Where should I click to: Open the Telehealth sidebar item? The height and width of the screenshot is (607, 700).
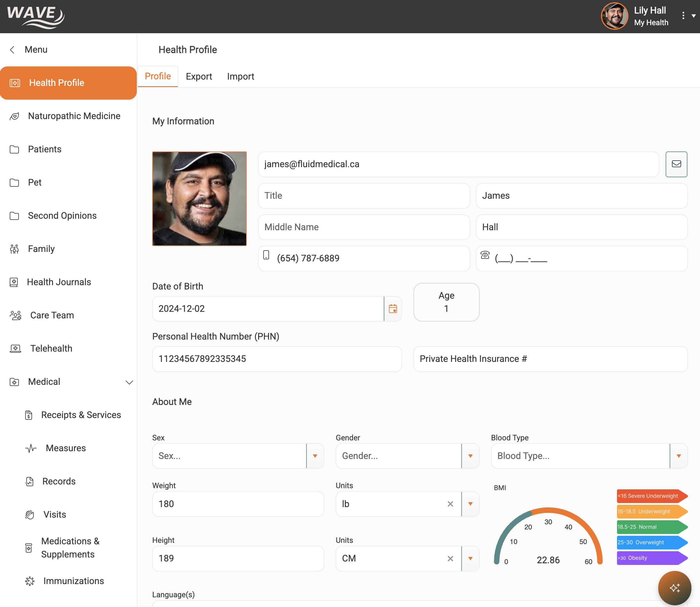click(x=51, y=348)
